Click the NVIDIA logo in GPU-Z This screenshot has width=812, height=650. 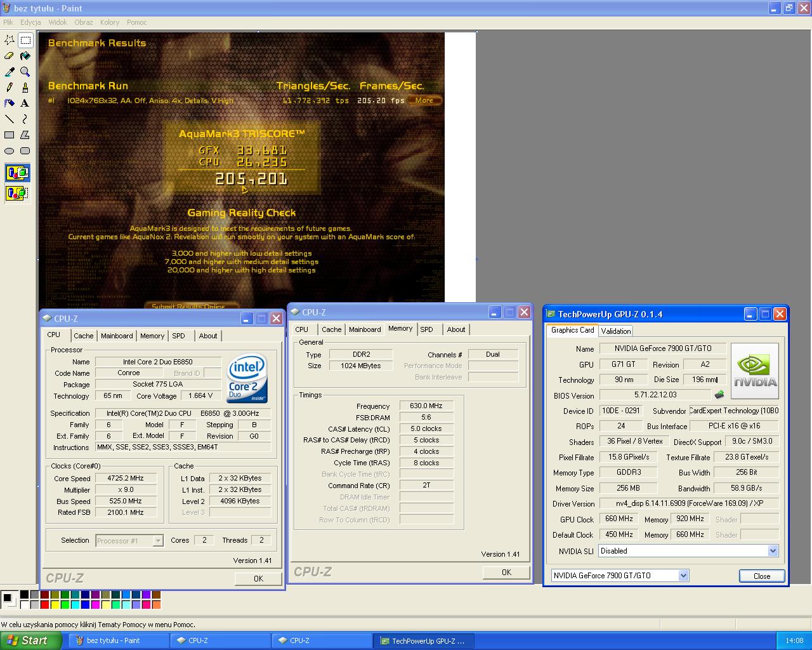click(755, 371)
